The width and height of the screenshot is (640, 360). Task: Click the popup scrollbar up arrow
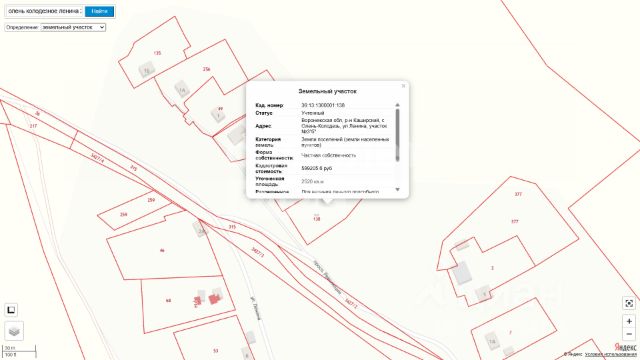[398, 105]
